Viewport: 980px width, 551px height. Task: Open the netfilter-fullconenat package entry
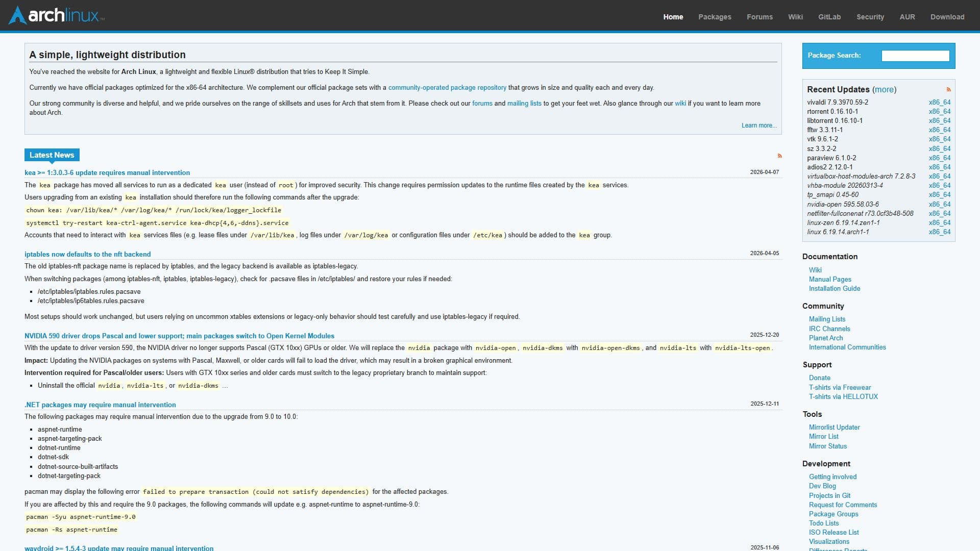[x=860, y=214]
